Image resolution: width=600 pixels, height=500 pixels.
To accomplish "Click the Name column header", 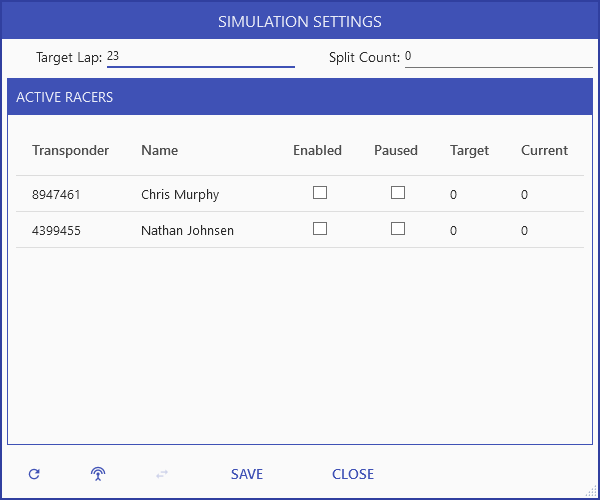I will [x=159, y=150].
